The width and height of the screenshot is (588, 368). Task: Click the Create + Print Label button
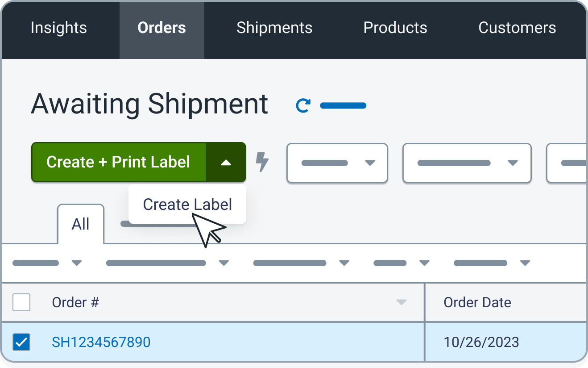[118, 163]
